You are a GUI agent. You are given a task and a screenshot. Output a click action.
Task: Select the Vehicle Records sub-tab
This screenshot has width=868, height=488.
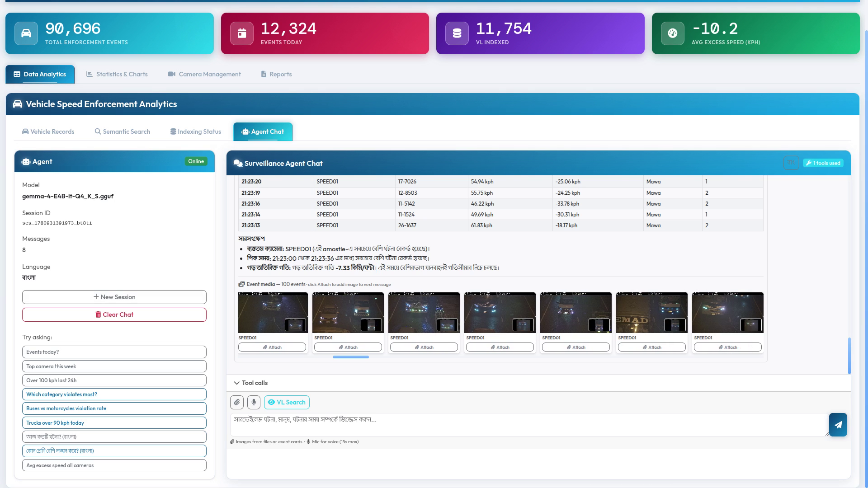point(48,131)
